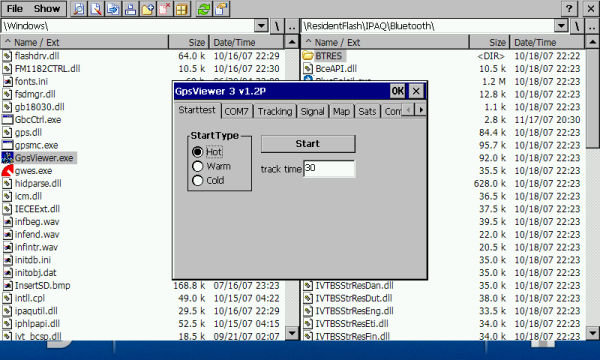600x360 pixels.
Task: Click the yellow grid view toolbar icon
Action: pos(182,9)
